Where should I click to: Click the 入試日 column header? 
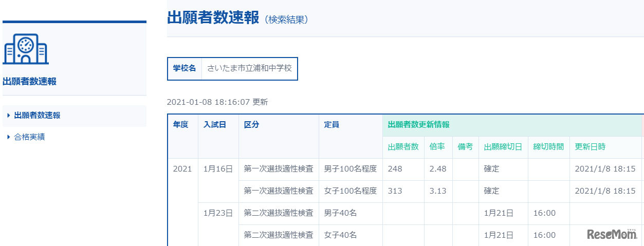click(214, 125)
